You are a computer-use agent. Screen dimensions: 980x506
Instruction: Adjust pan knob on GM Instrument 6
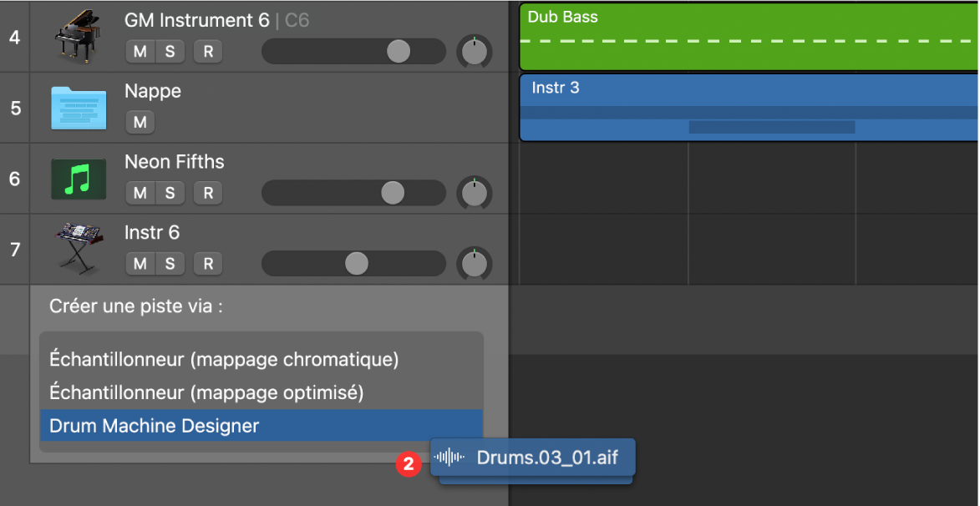point(475,52)
